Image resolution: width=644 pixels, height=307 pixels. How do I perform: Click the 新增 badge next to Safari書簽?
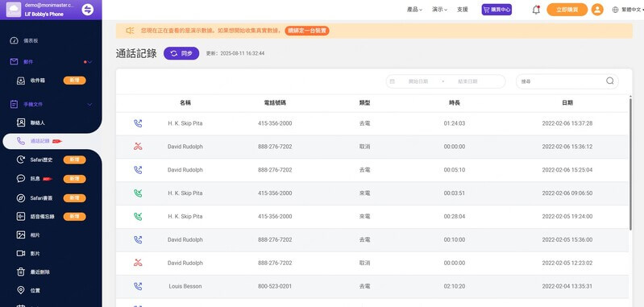[x=74, y=198]
